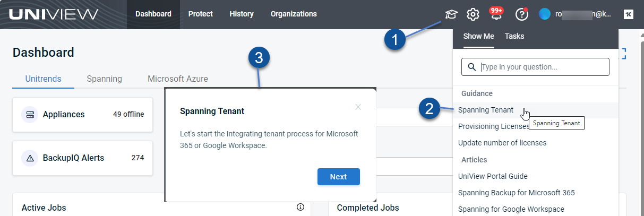Image resolution: width=644 pixels, height=216 pixels.
Task: Click the Dashboard page title
Action: [44, 53]
